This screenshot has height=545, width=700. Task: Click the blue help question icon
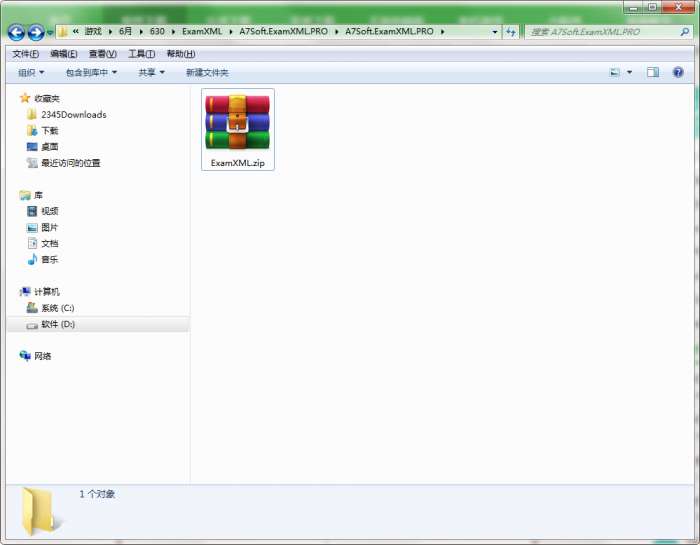[678, 72]
